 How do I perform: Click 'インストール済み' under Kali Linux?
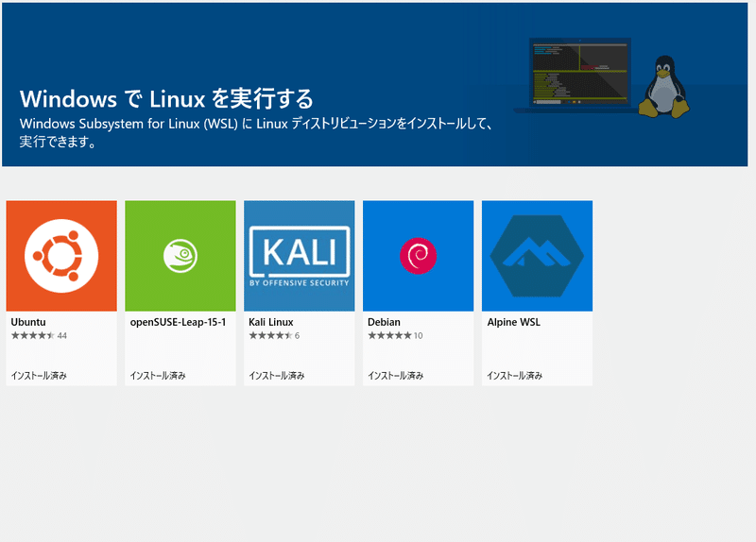277,375
